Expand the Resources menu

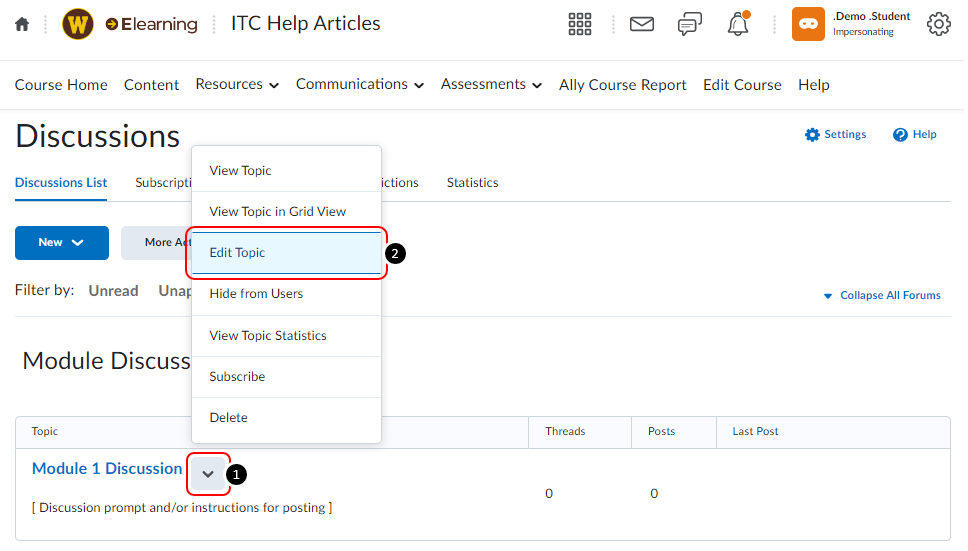[238, 85]
